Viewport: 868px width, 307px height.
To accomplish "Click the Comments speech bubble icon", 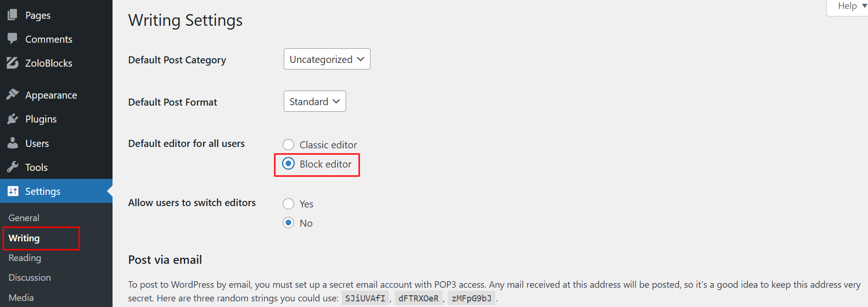I will click(13, 38).
